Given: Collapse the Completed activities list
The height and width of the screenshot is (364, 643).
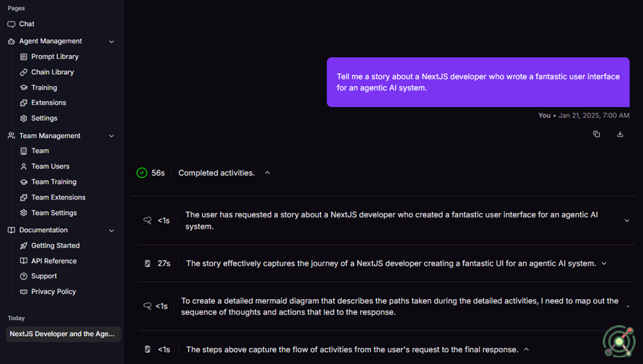Looking at the screenshot, I should coord(267,173).
